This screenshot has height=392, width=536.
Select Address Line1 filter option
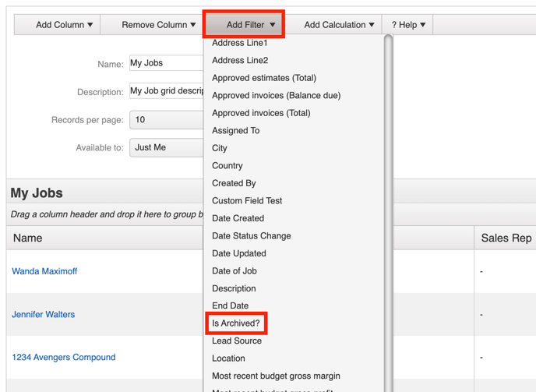[240, 43]
